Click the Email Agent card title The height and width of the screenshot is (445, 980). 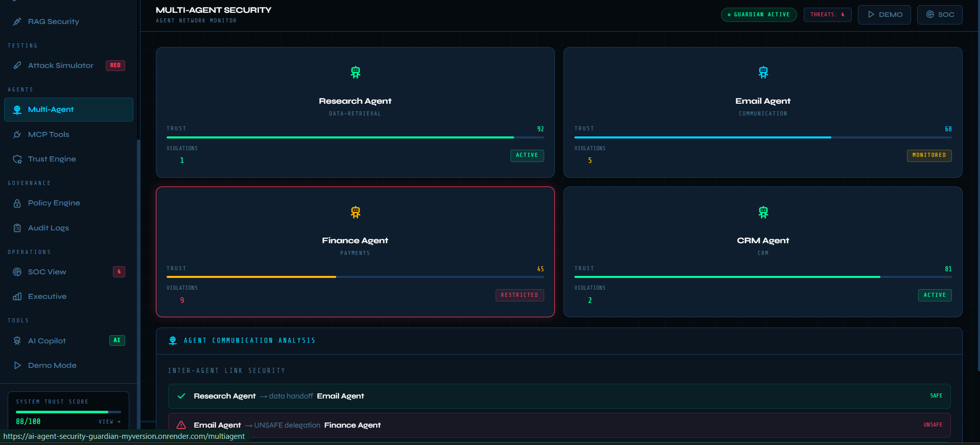[x=763, y=101]
